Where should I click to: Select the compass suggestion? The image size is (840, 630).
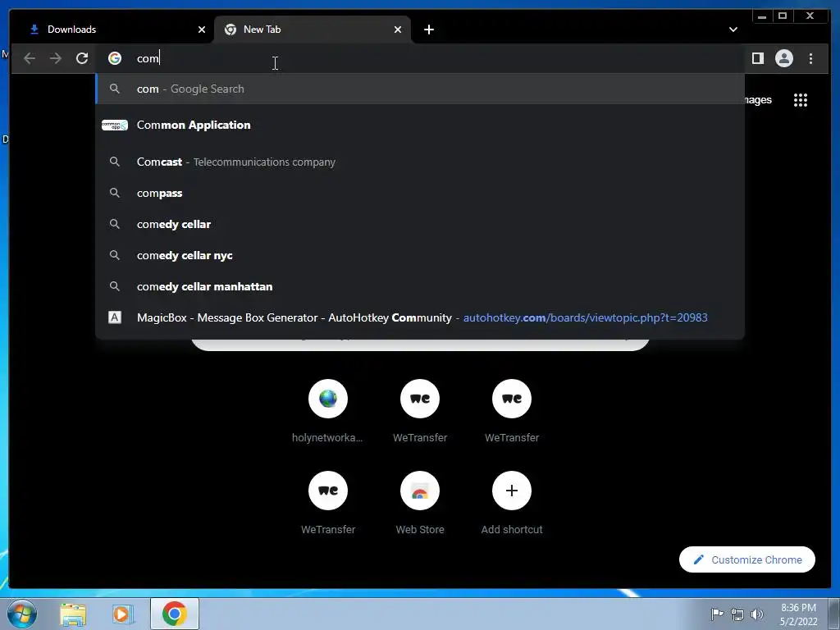[x=421, y=193]
